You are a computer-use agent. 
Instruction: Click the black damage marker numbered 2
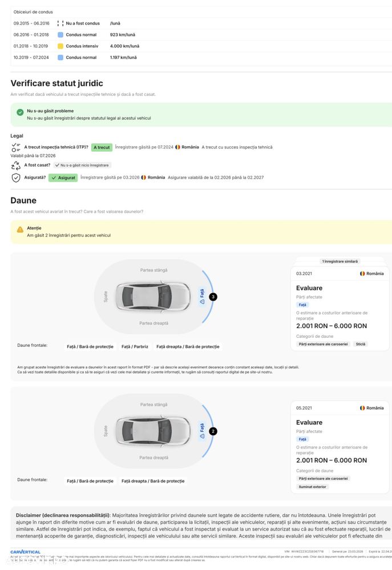point(213,431)
